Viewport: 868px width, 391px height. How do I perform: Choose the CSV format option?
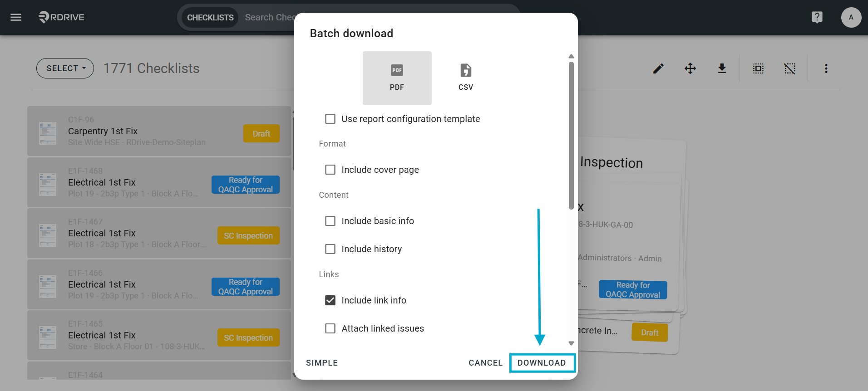[x=466, y=78]
